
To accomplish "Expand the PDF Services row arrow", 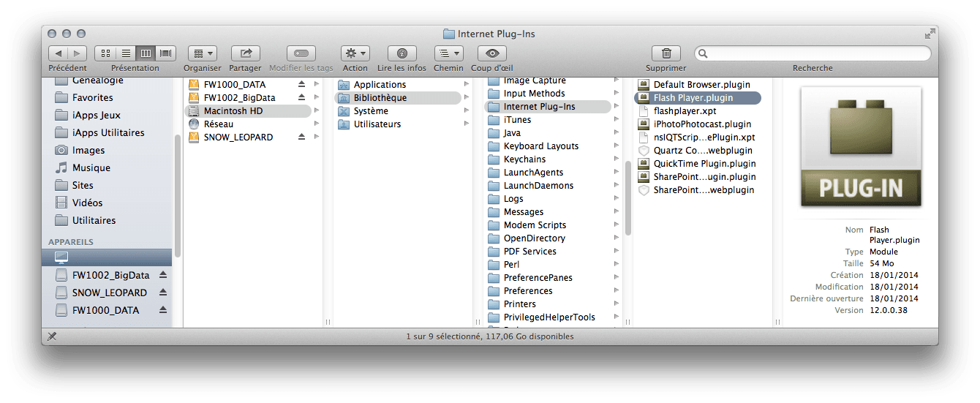I will tap(617, 251).
